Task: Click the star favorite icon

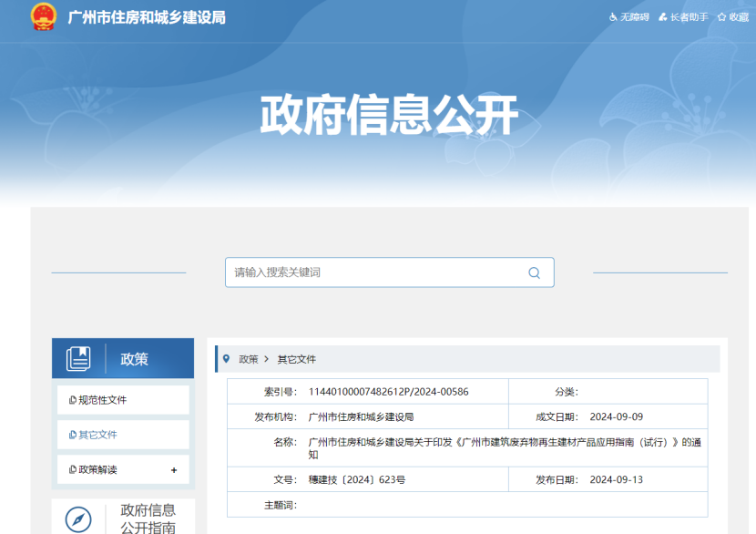Action: pyautogui.click(x=721, y=17)
